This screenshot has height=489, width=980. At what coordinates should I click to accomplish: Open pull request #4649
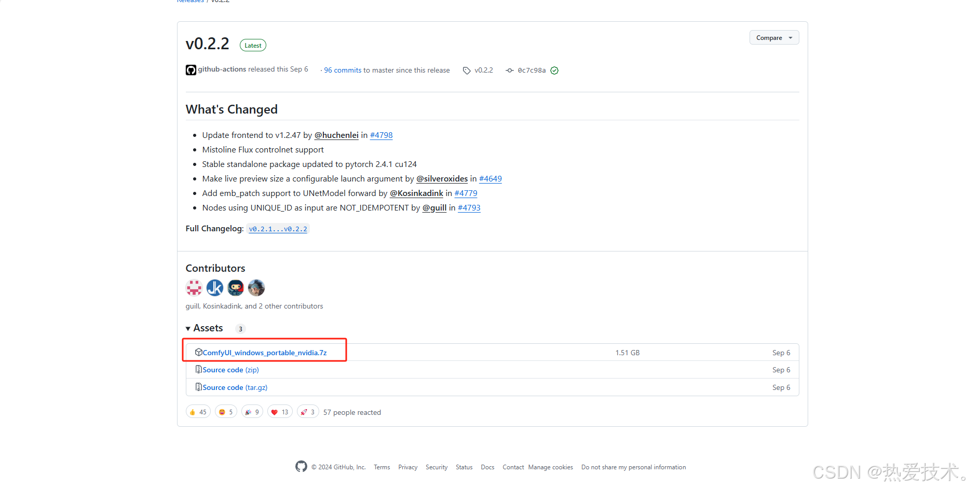[491, 179]
